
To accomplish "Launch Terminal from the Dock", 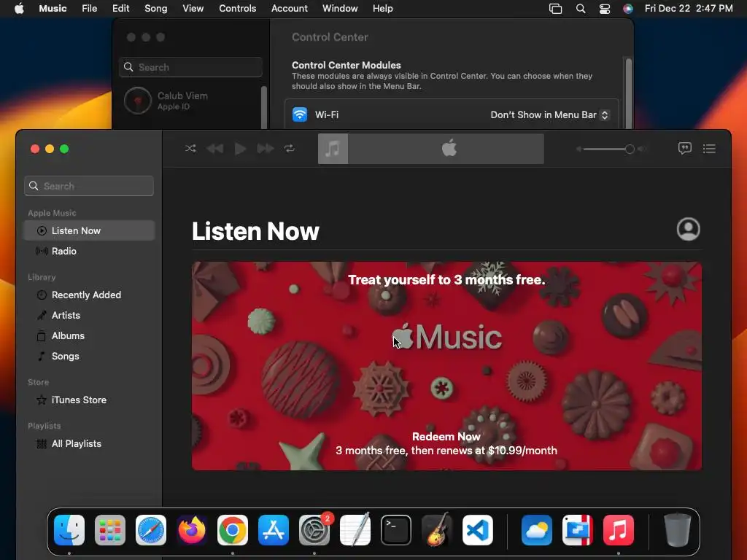I will 396,530.
